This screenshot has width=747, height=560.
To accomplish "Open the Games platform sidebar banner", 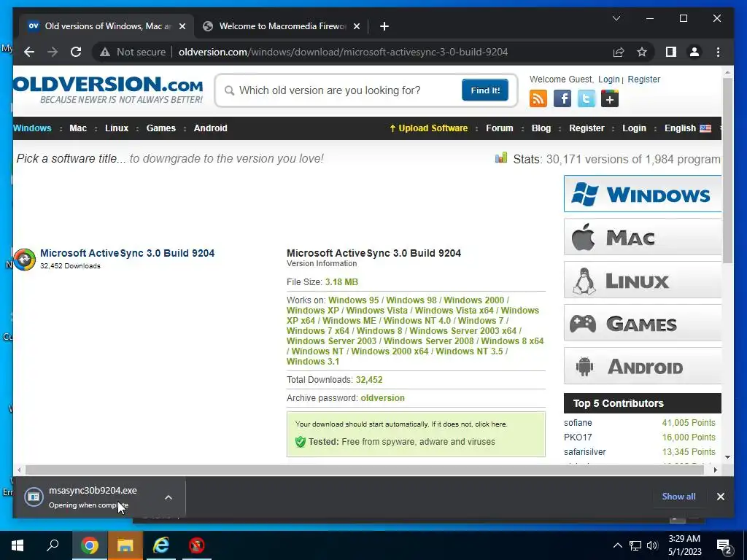I will [642, 323].
